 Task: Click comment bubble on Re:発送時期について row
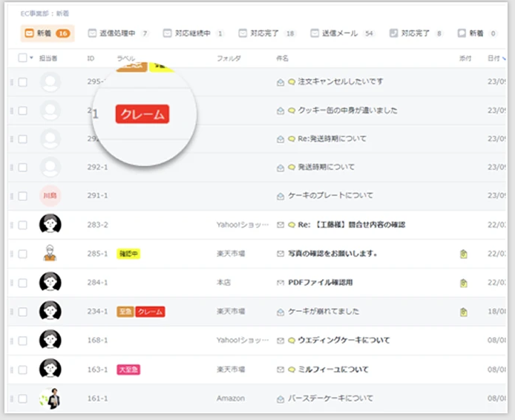coord(292,139)
